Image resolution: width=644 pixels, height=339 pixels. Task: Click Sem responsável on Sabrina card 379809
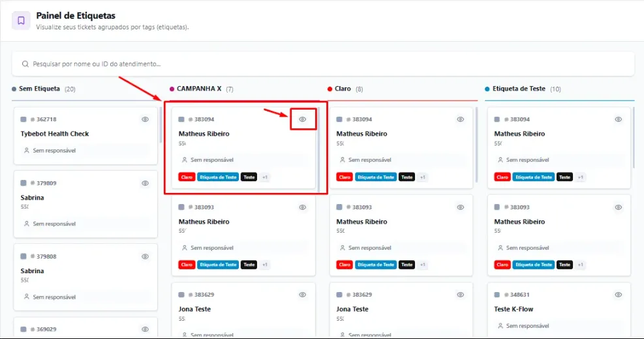coord(54,224)
